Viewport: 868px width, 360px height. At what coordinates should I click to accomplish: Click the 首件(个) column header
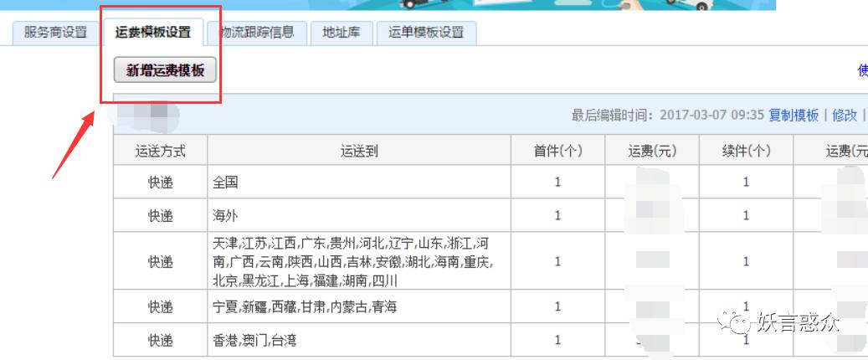[x=557, y=152]
